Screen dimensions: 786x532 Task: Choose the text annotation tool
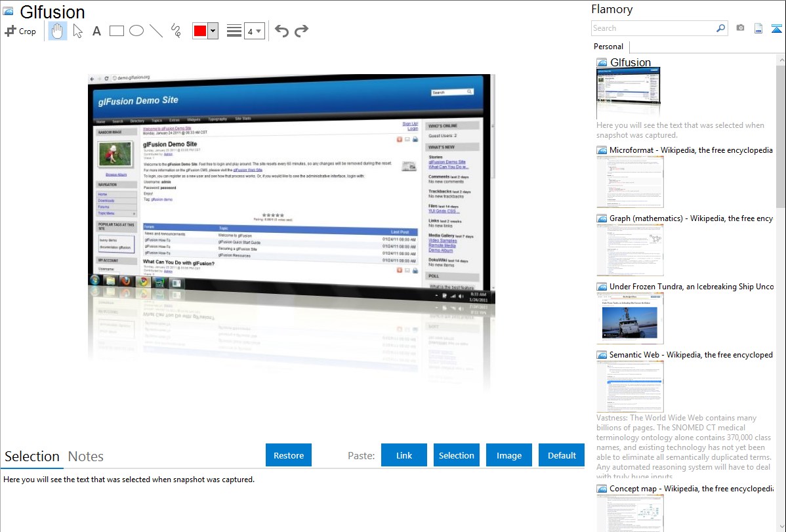[x=96, y=31]
